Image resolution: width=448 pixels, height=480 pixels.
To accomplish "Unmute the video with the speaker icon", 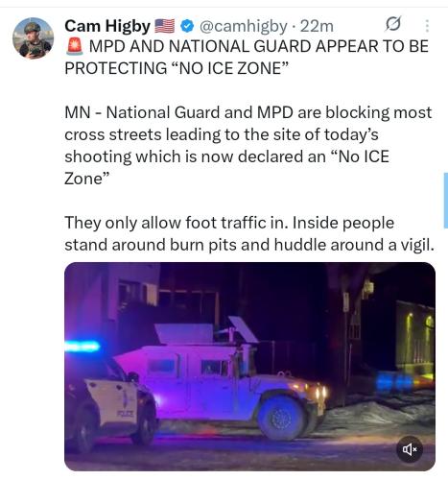I will pos(410,449).
